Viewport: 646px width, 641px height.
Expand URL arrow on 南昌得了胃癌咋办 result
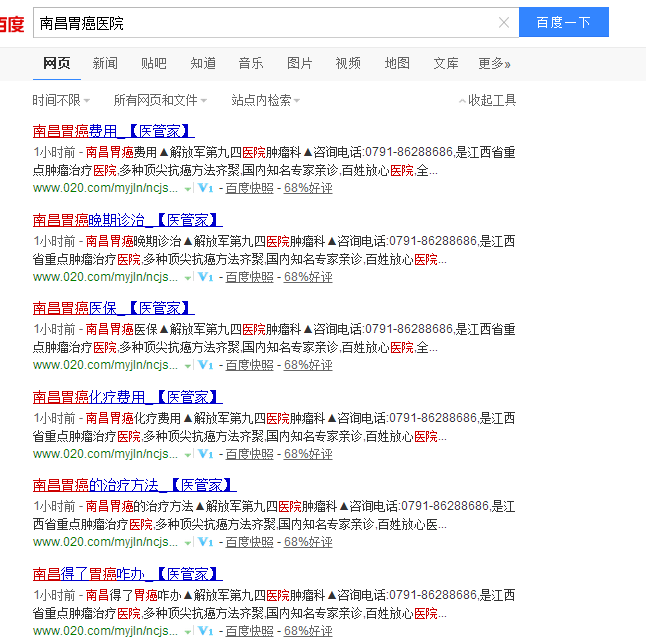click(x=187, y=632)
